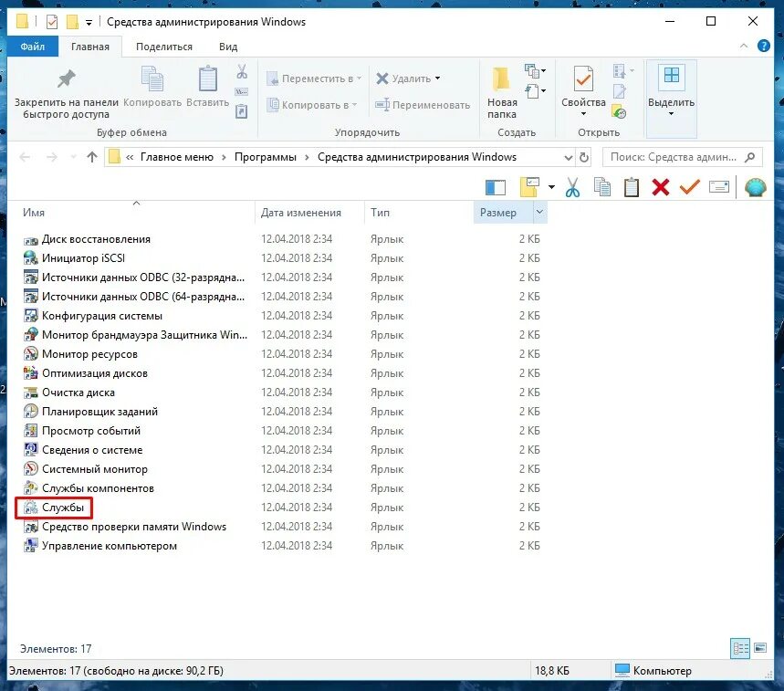
Task: Click the Службы shortcut icon
Action: (31, 508)
